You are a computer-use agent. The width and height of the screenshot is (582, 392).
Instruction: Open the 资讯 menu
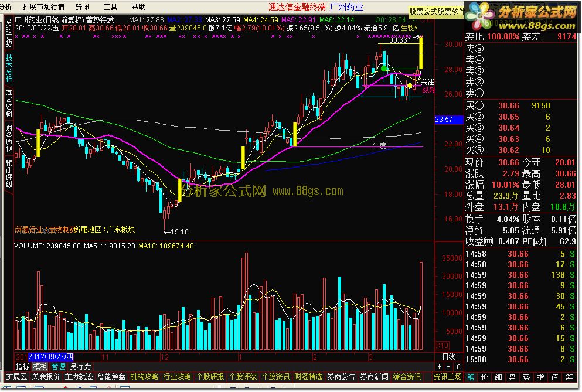pos(82,6)
